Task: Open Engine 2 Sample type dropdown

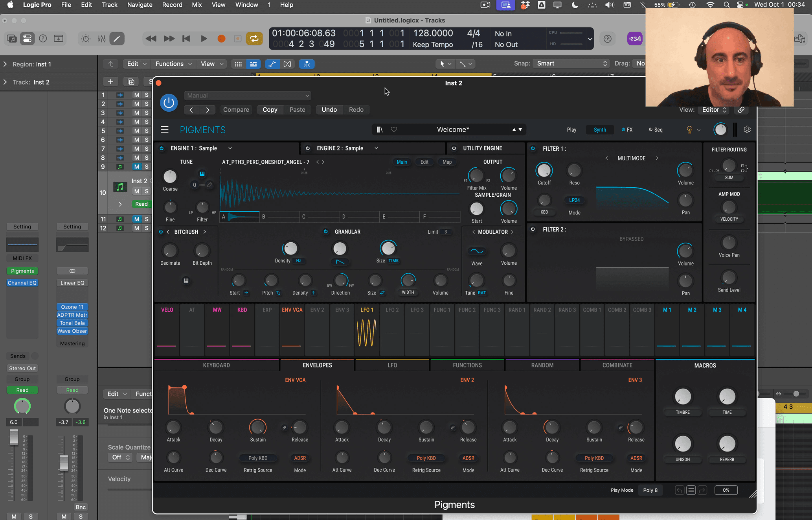Action: coord(376,148)
